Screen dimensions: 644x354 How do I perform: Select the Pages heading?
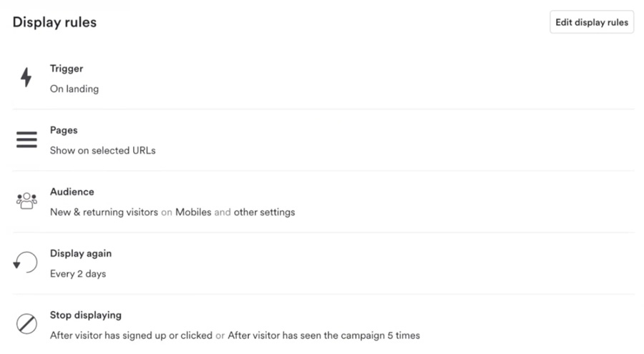(x=64, y=130)
